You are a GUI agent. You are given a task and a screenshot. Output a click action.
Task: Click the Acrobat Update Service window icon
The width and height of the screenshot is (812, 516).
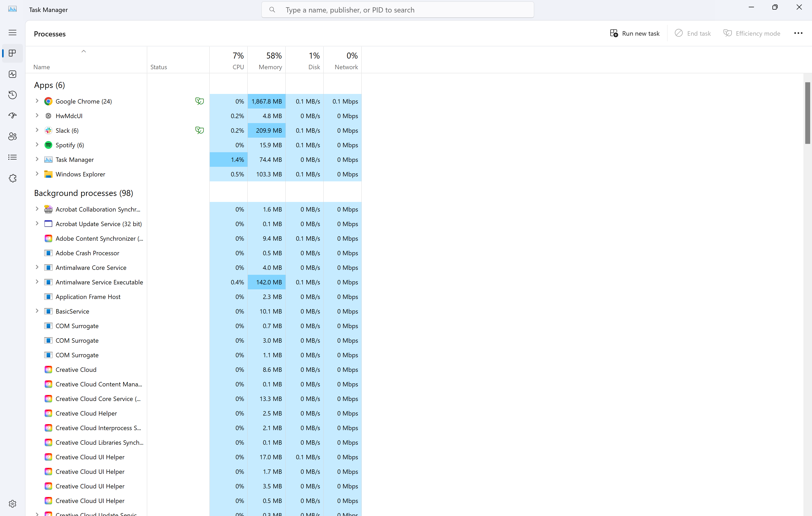point(48,224)
